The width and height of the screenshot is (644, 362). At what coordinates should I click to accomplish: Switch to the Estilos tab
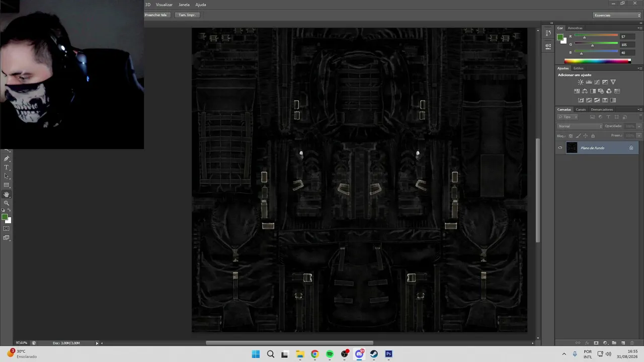[x=579, y=68]
